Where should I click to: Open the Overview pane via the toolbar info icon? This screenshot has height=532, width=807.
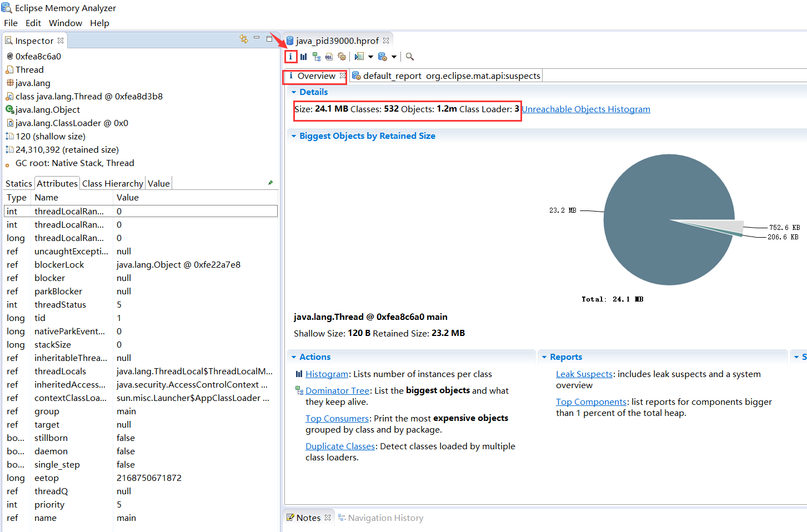coord(290,57)
